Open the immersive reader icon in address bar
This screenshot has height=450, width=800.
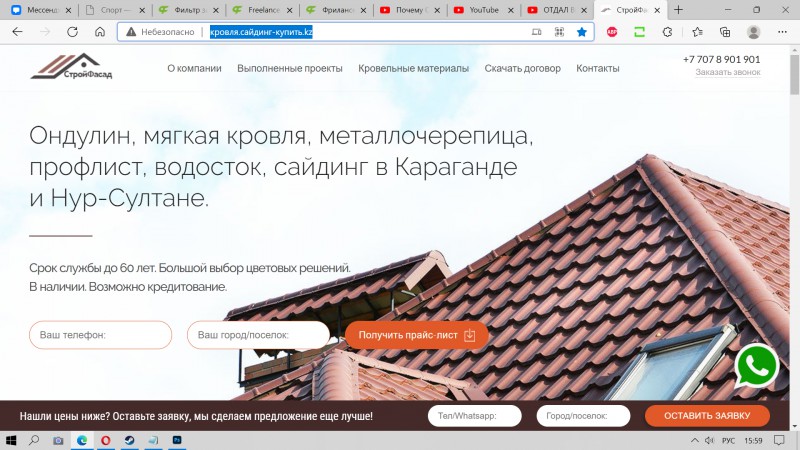point(536,32)
